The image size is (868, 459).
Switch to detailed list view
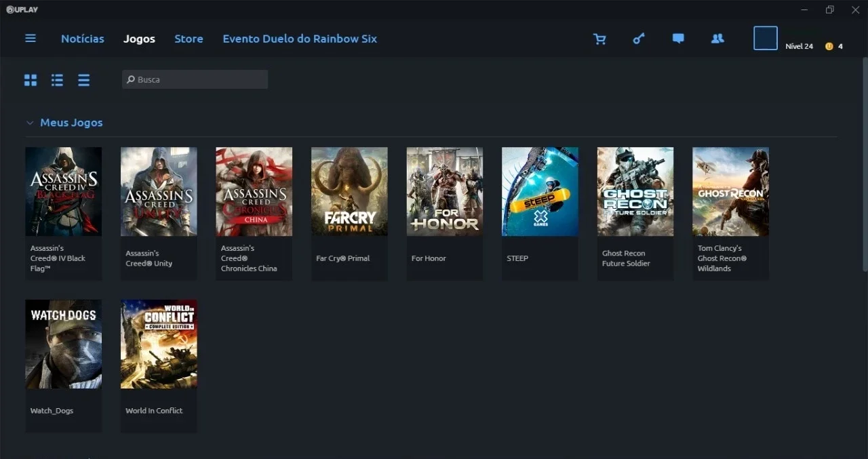click(57, 80)
